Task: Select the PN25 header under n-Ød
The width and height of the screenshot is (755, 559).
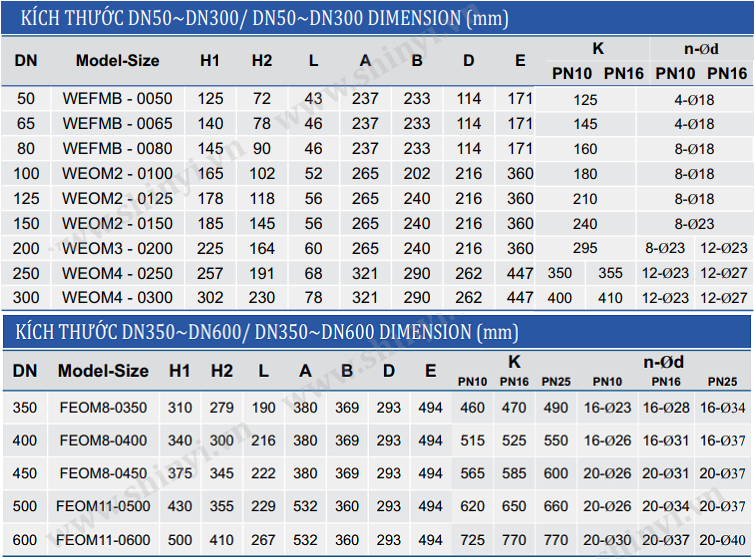Action: tap(722, 382)
